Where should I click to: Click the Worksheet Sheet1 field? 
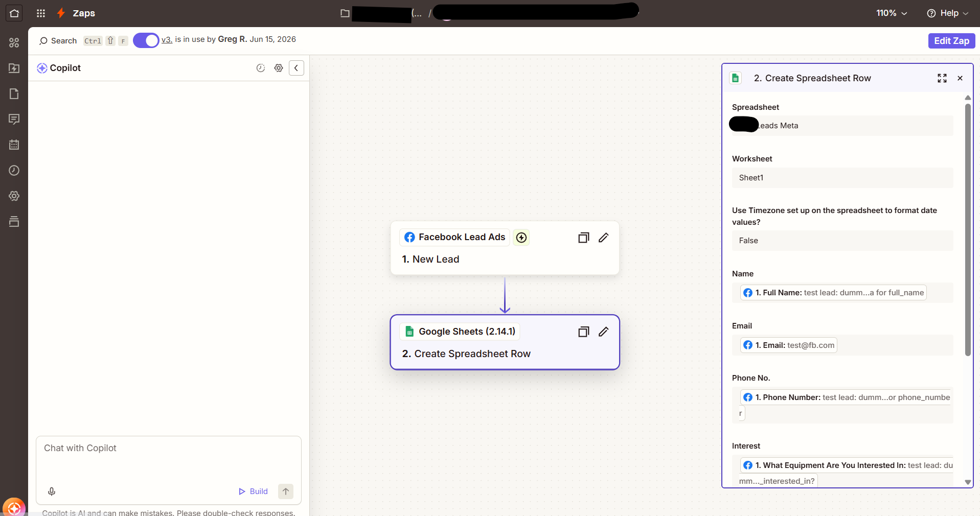pos(842,178)
